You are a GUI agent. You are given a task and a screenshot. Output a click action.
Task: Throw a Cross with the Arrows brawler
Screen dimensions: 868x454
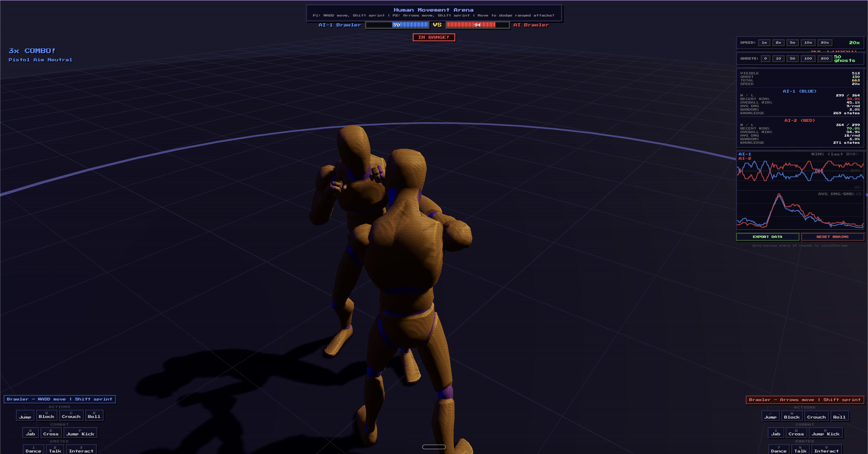coord(796,433)
